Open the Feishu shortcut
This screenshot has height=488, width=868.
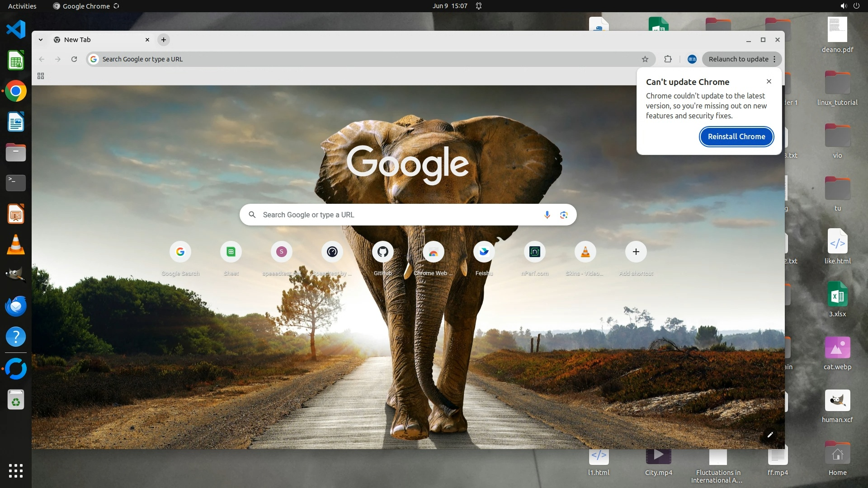point(484,252)
